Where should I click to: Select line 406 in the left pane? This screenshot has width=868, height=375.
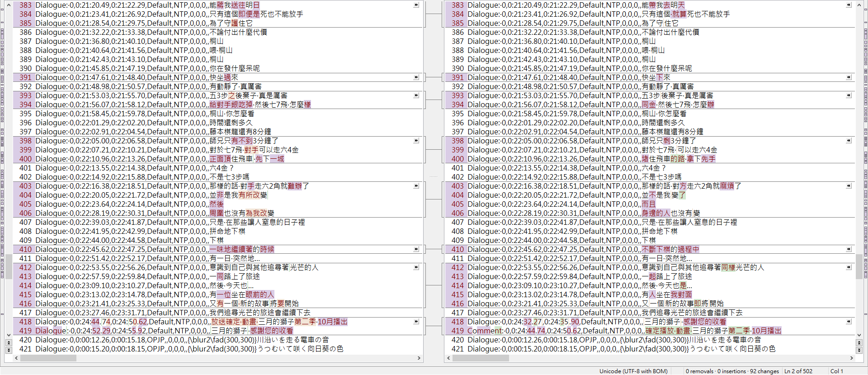[218, 213]
